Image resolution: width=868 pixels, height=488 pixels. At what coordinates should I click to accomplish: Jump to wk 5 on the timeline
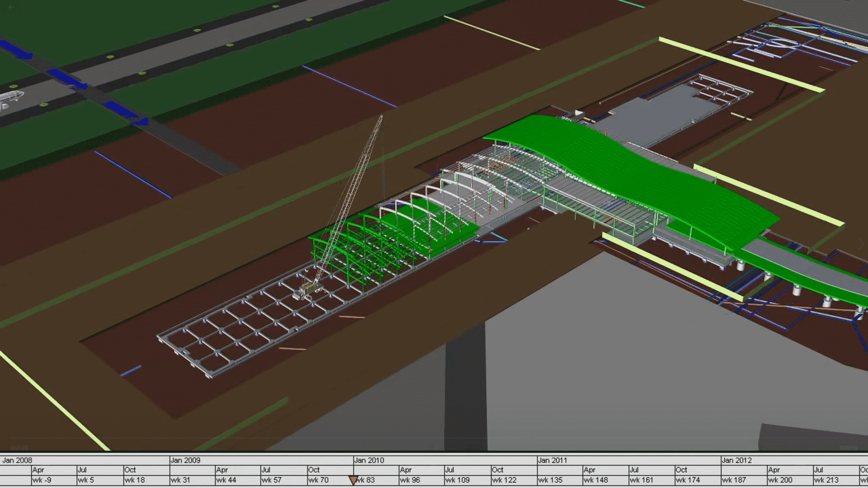(86, 480)
